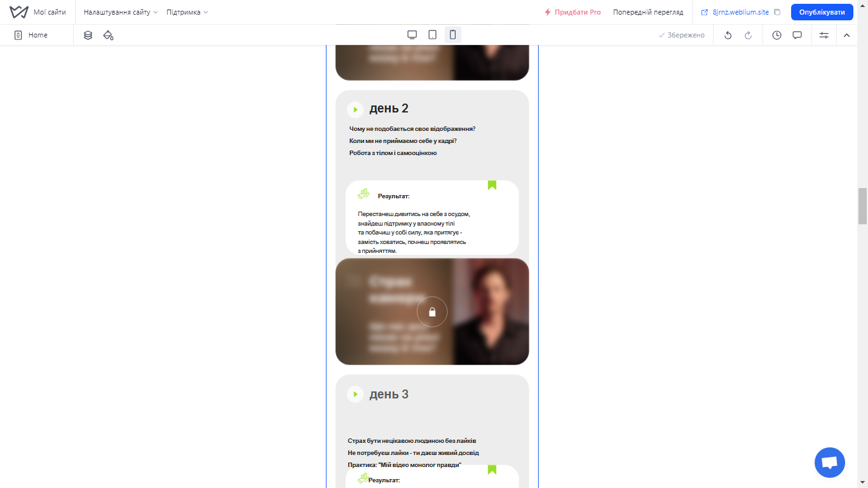Click green bookmark in день 3 result card
The width and height of the screenshot is (868, 488).
click(492, 470)
